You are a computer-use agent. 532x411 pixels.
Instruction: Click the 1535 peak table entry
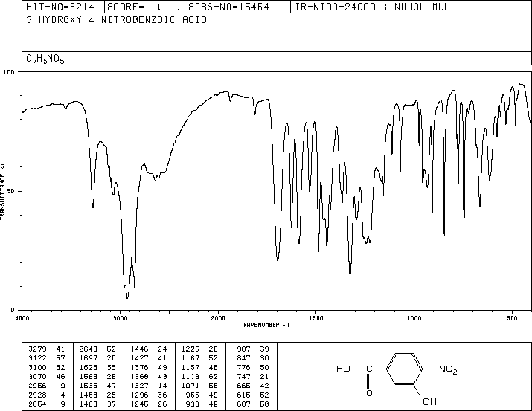97,386
